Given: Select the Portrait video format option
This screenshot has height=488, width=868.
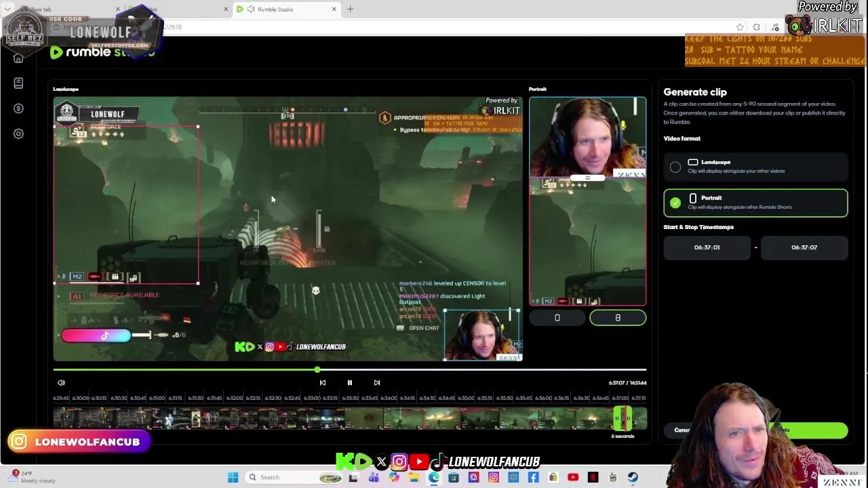Looking at the screenshot, I should tap(755, 203).
